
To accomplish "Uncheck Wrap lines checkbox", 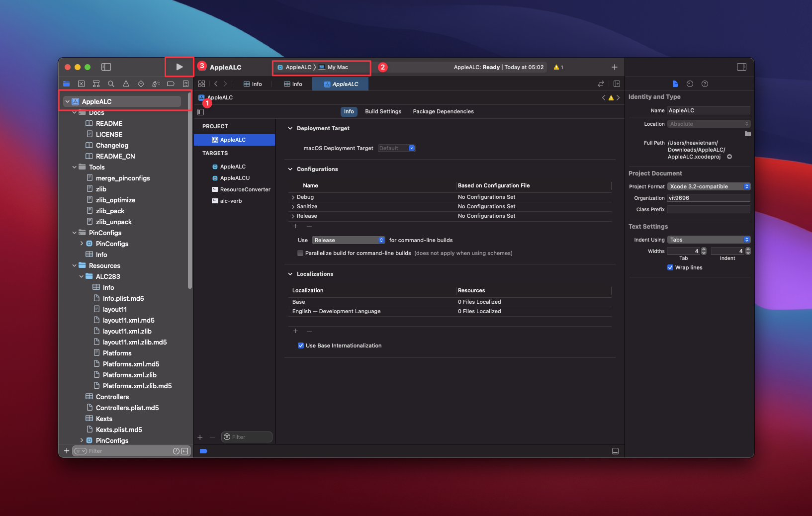I will pyautogui.click(x=670, y=267).
